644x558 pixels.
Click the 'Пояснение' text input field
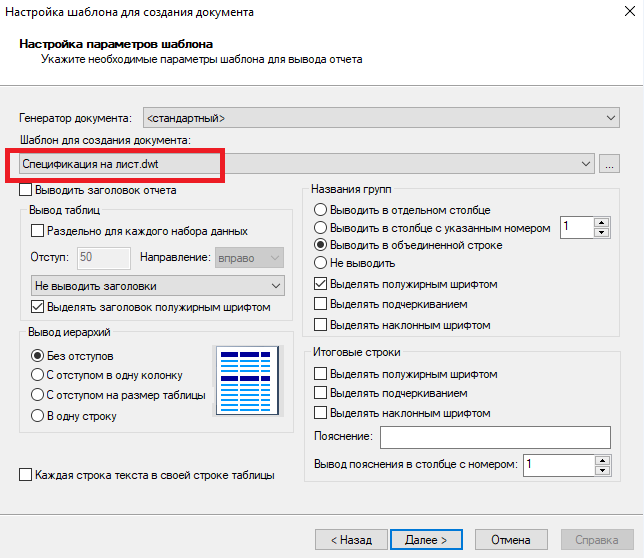[495, 437]
